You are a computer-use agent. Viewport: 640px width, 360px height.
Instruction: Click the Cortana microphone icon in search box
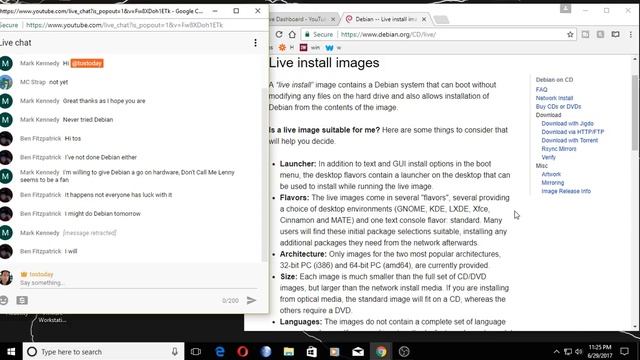(x=175, y=351)
